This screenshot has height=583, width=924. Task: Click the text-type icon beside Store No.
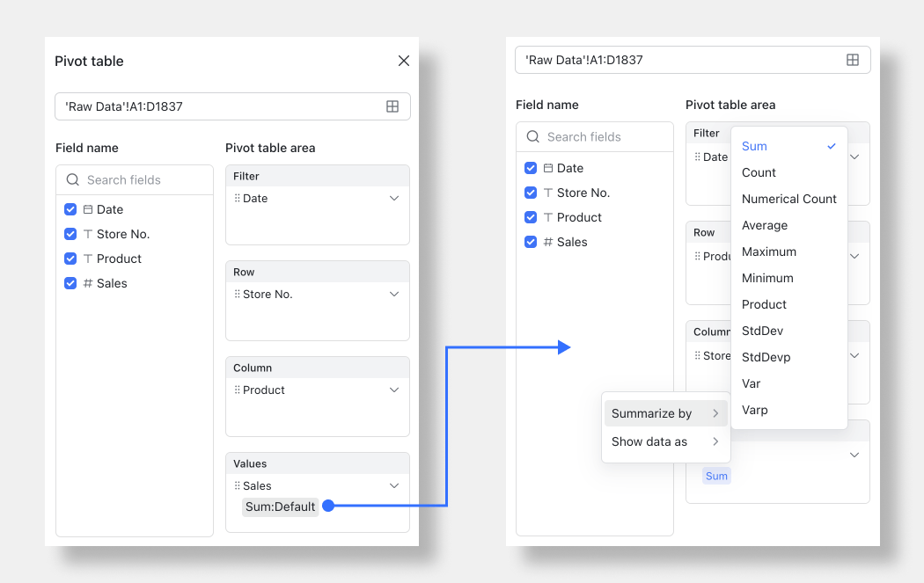tap(86, 234)
